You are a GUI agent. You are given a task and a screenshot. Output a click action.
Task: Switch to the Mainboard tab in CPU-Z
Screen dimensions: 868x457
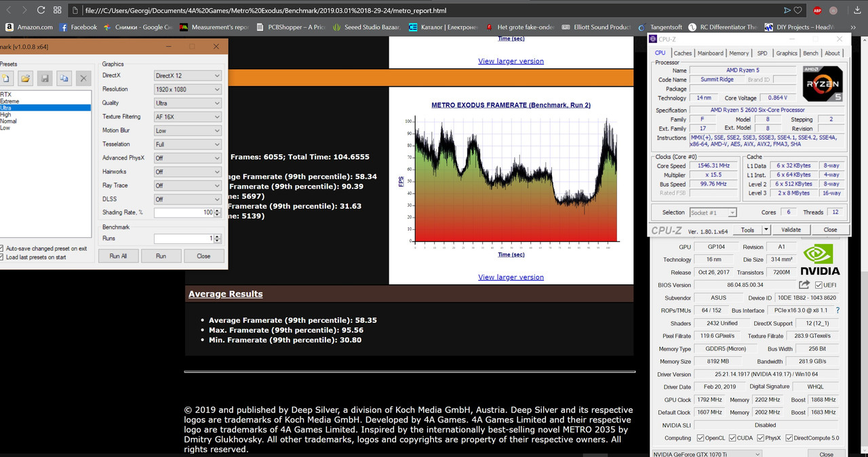[711, 53]
